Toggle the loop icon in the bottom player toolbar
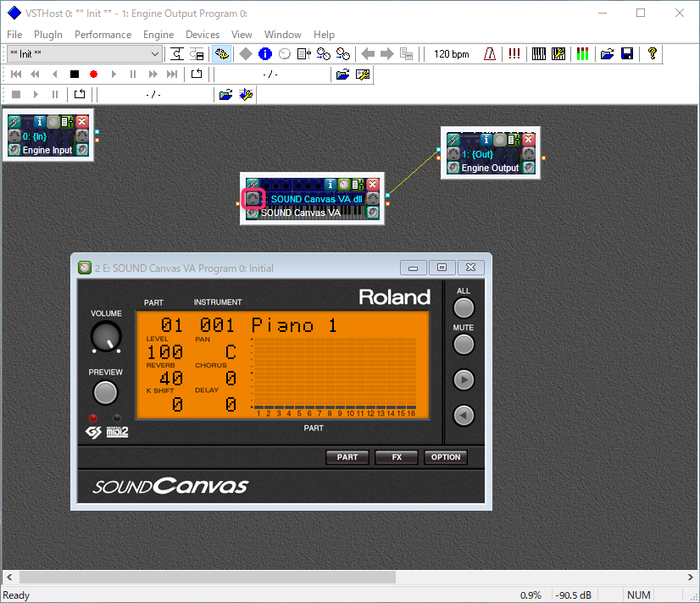 click(80, 94)
